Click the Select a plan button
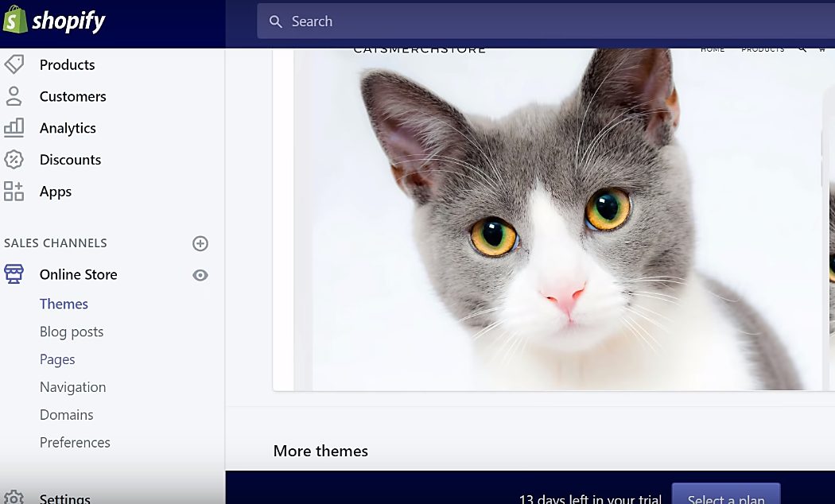 click(726, 494)
